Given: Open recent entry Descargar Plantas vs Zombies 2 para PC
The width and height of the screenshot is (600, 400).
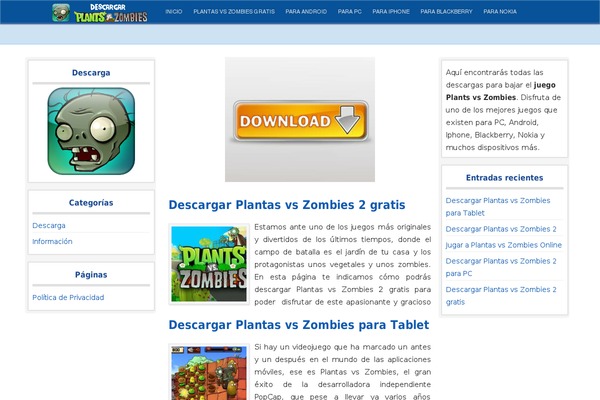Looking at the screenshot, I should (x=501, y=267).
